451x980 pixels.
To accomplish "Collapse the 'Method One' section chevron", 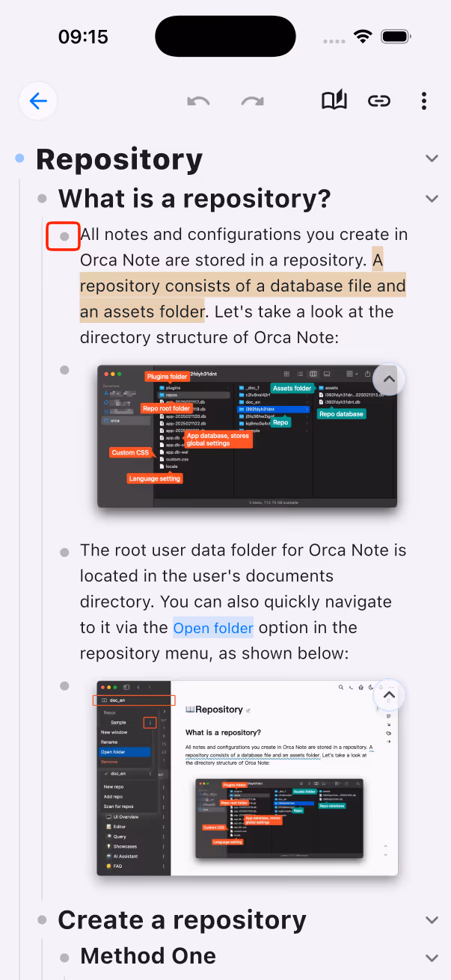I will point(432,957).
